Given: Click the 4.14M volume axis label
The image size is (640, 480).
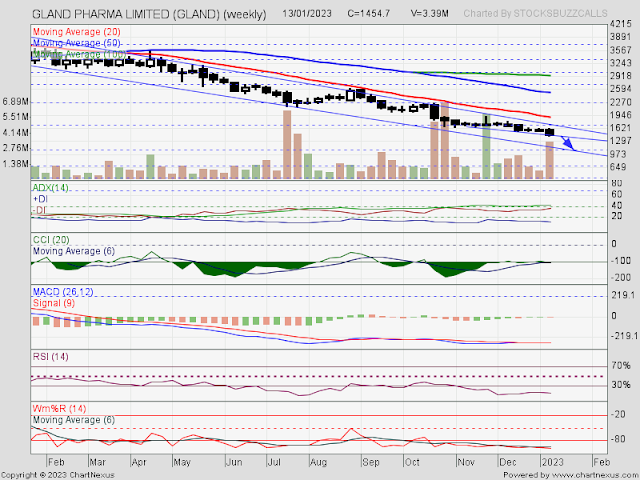Looking at the screenshot, I should (16, 133).
